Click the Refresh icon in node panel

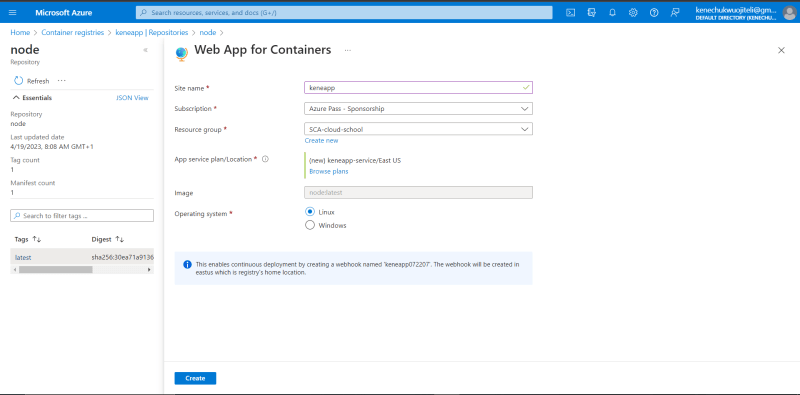click(x=18, y=81)
